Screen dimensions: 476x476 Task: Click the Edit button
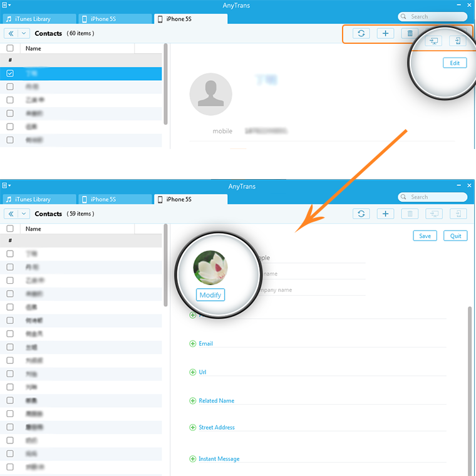click(455, 63)
